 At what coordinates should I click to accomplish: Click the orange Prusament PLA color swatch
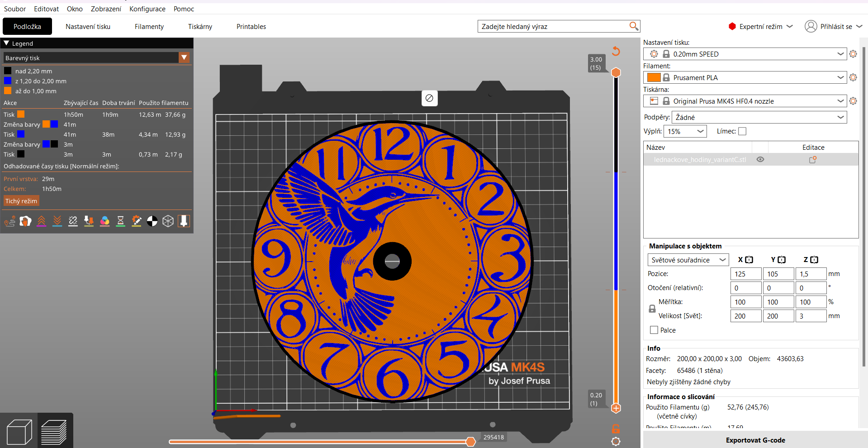point(654,77)
